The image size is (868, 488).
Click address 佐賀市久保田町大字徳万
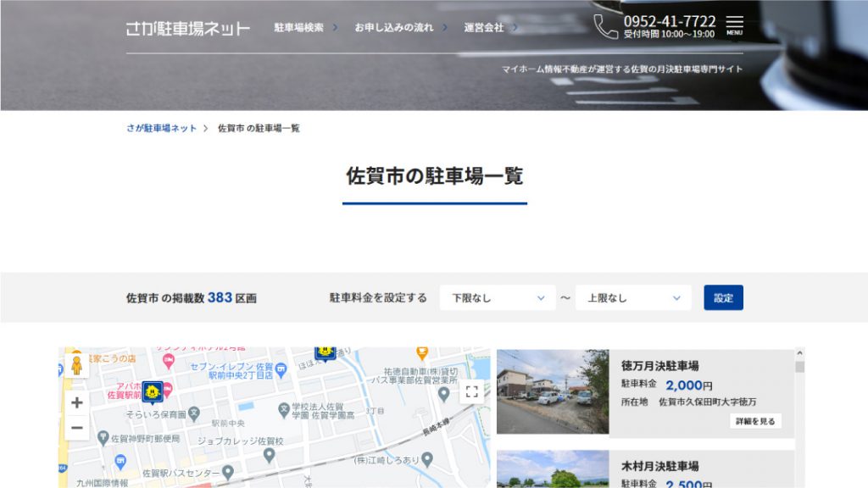[707, 402]
